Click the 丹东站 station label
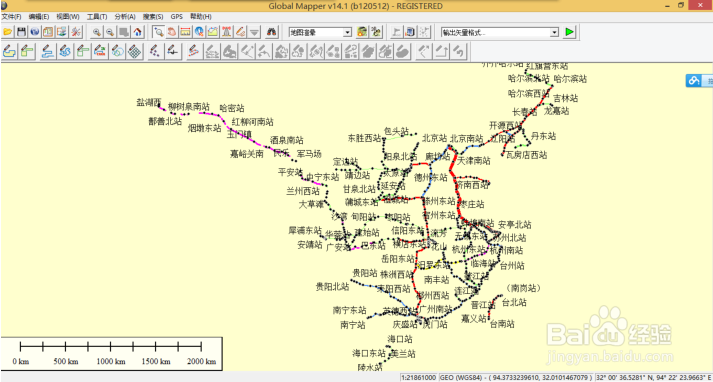The height and width of the screenshot is (382, 713). point(543,136)
